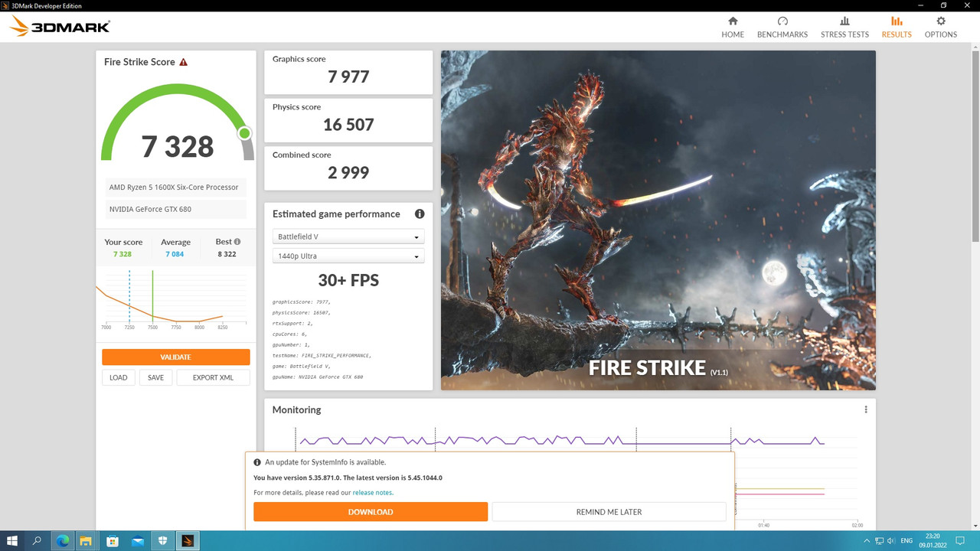Click the Save button
The height and width of the screenshot is (551, 980).
(155, 377)
